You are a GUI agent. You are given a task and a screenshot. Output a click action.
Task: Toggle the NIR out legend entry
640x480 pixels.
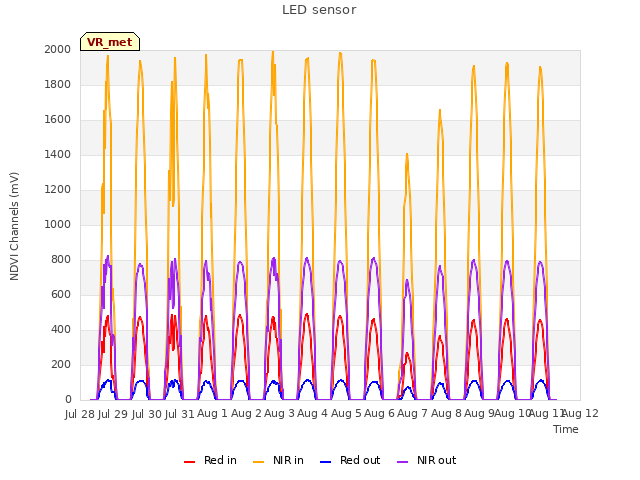tap(427, 460)
